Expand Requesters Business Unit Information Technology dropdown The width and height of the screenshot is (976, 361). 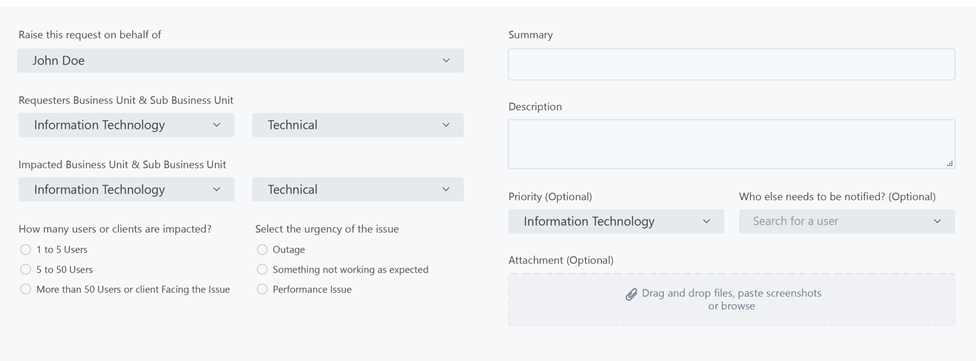126,125
